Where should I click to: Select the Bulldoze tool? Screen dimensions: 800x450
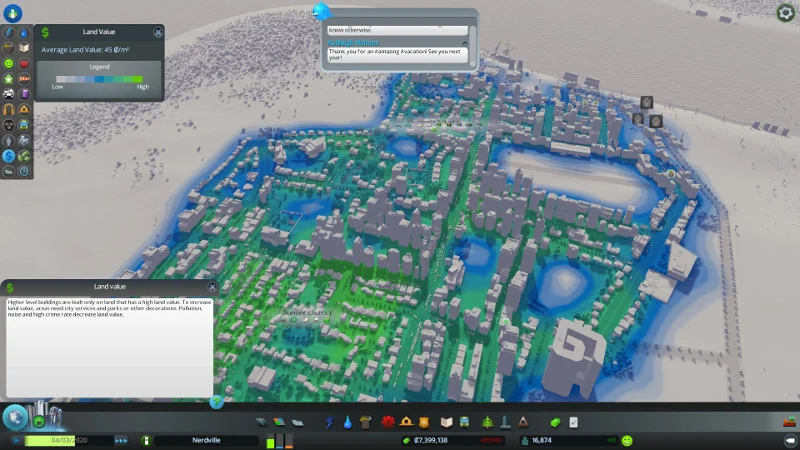tap(789, 422)
